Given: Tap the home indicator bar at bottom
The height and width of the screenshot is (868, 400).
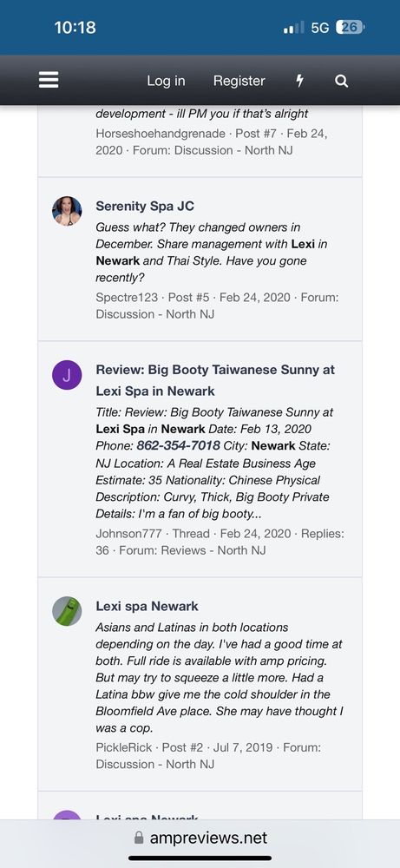Looking at the screenshot, I should [200, 858].
